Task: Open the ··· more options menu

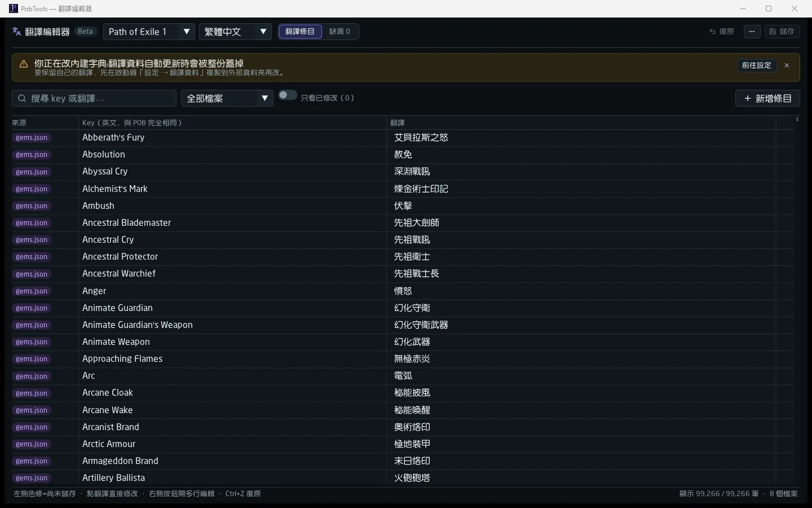Action: tap(752, 32)
